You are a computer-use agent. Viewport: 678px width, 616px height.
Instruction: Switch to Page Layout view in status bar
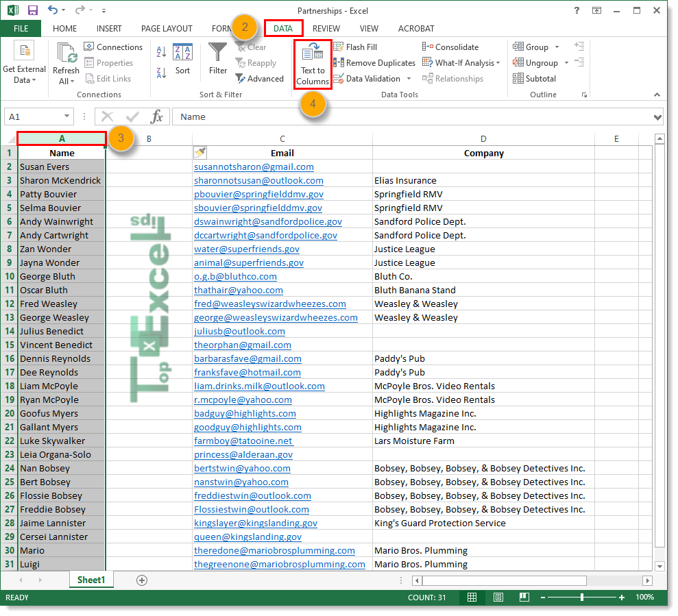[498, 597]
